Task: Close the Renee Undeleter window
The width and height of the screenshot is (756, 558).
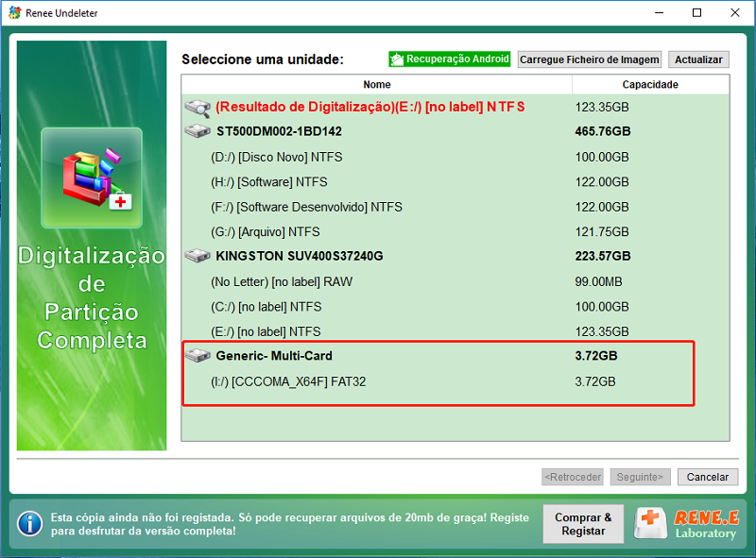Action: tap(735, 12)
